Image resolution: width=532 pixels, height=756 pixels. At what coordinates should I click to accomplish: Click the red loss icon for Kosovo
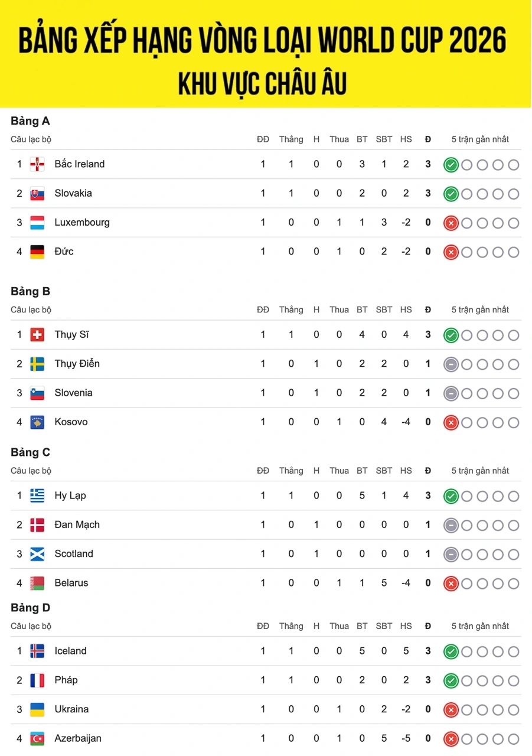(x=451, y=422)
